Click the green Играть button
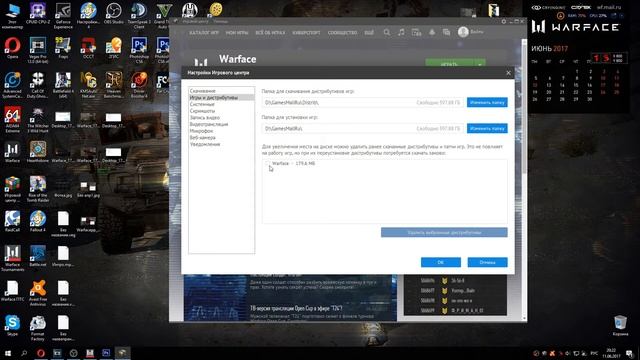The height and width of the screenshot is (360, 640). pos(449,64)
